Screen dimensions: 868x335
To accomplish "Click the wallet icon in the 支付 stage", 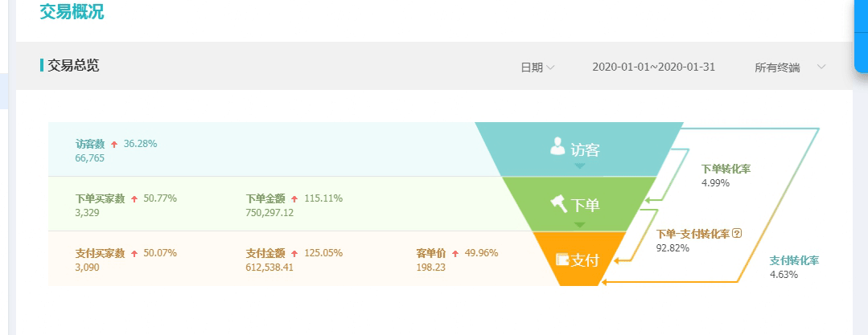I will click(x=563, y=259).
